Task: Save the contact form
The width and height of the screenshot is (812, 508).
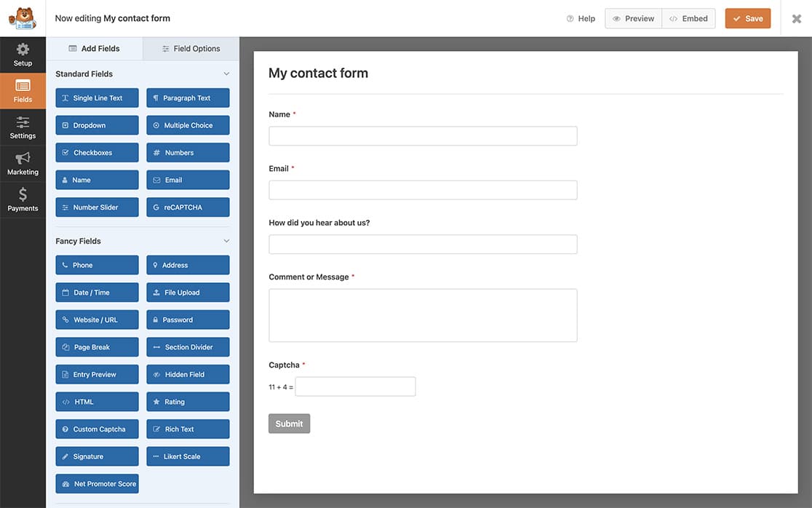Action: coord(748,17)
